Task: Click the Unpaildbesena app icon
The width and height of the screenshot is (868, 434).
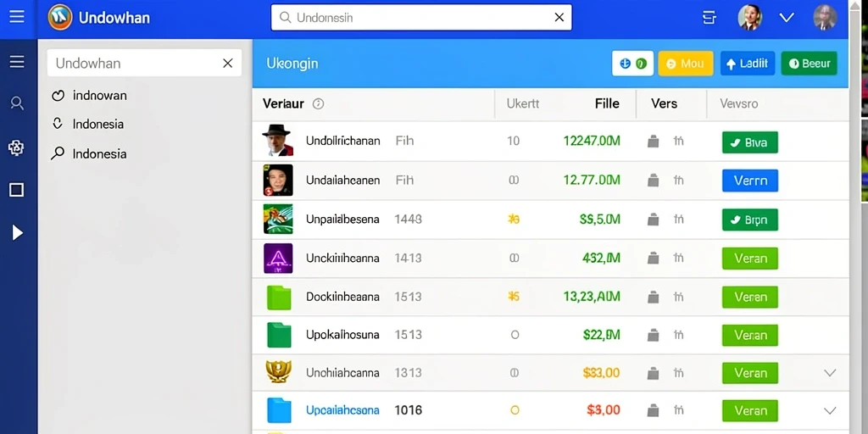Action: [278, 220]
